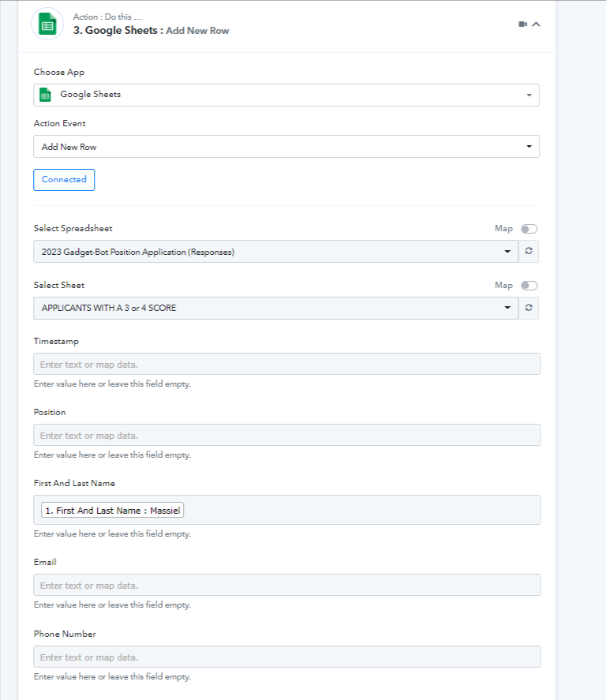Viewport: 606px width, 700px height.
Task: Collapse the Google Sheets step with chevron
Action: click(536, 24)
